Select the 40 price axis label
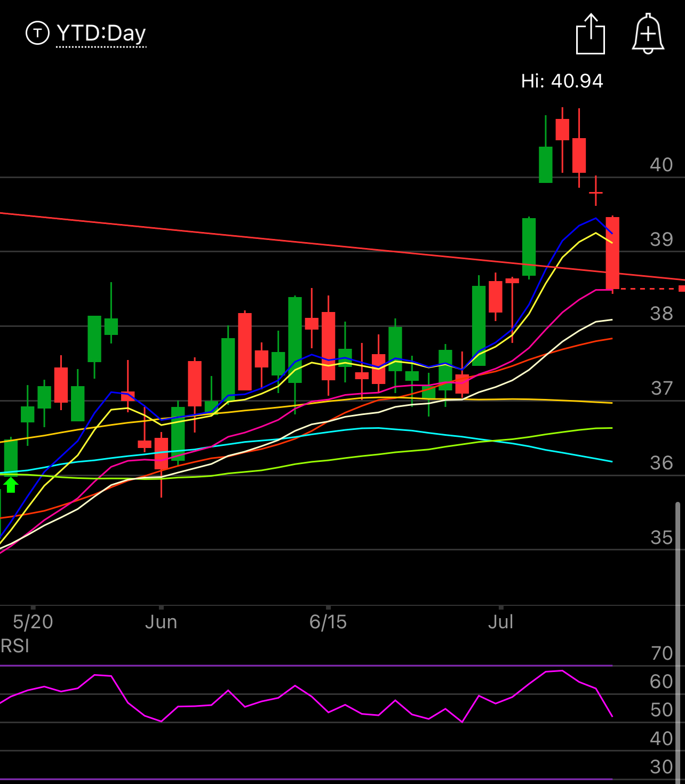685x784 pixels. coord(662,164)
